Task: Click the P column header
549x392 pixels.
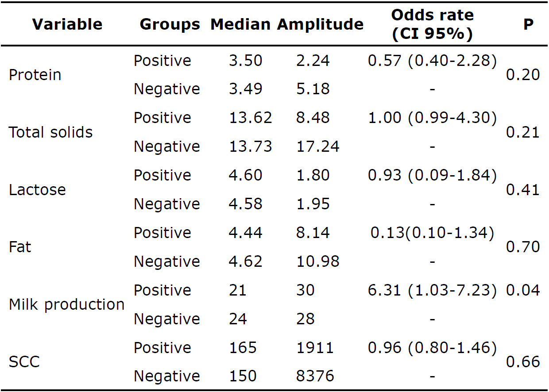Action: (x=528, y=24)
